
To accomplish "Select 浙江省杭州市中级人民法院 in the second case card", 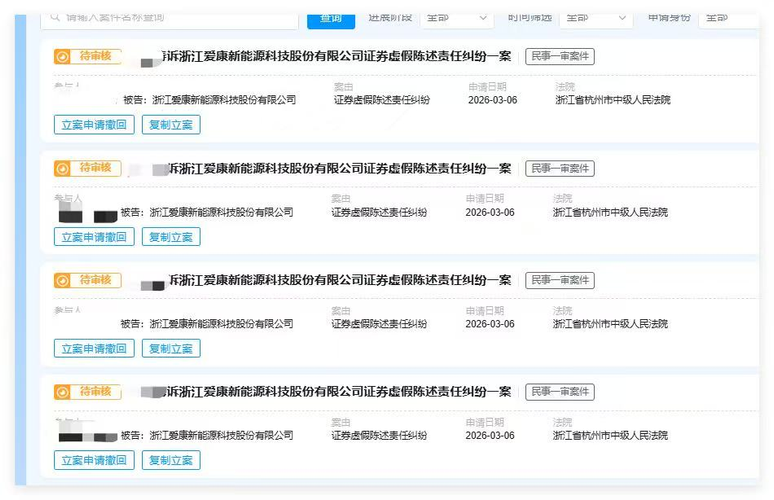I will coord(610,213).
